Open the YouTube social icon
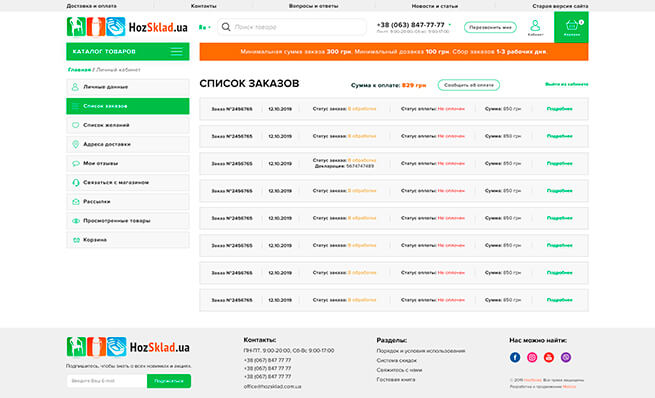Image resolution: width=655 pixels, height=398 pixels. point(548,357)
